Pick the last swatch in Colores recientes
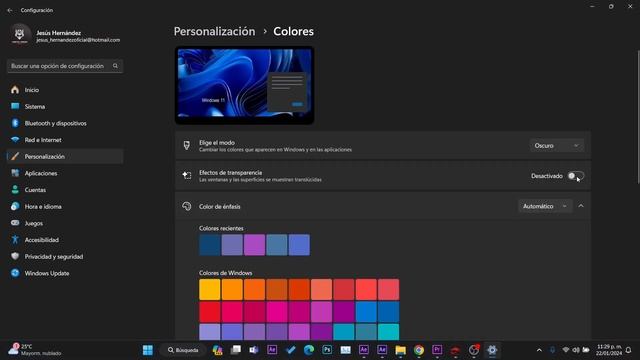640x360 pixels. point(299,245)
